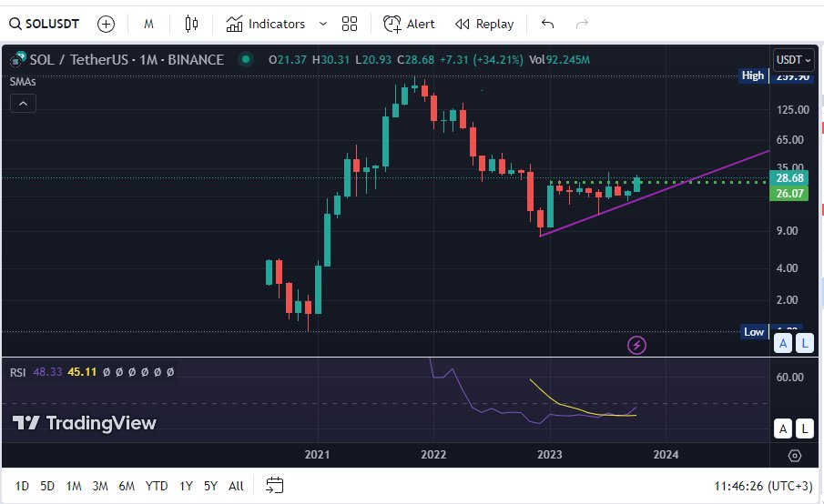
Task: Toggle log scale L on RSI pane
Action: (x=805, y=428)
